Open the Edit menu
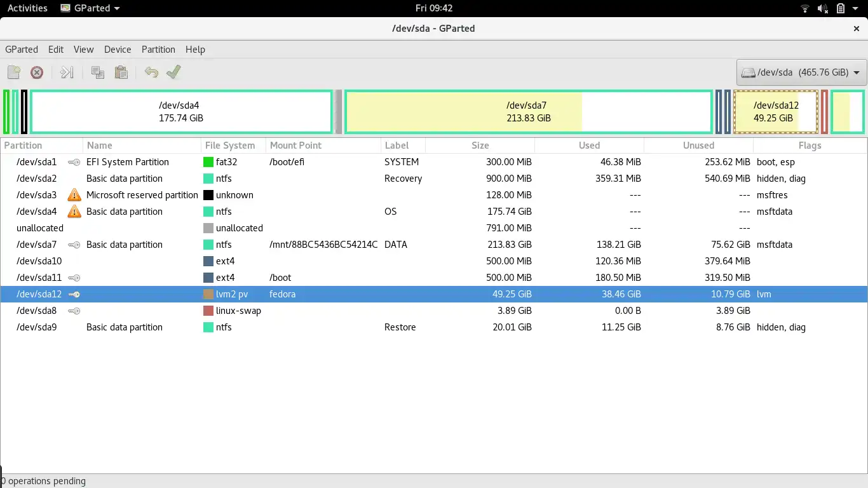 pos(56,50)
